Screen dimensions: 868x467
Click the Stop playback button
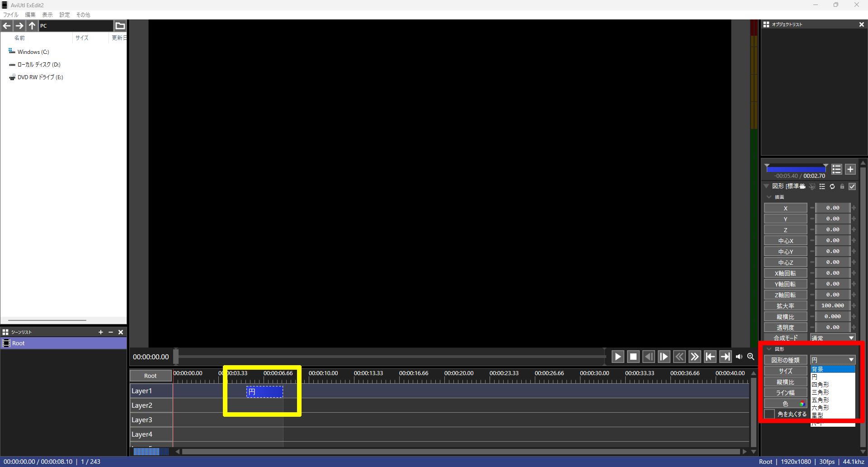coord(633,357)
